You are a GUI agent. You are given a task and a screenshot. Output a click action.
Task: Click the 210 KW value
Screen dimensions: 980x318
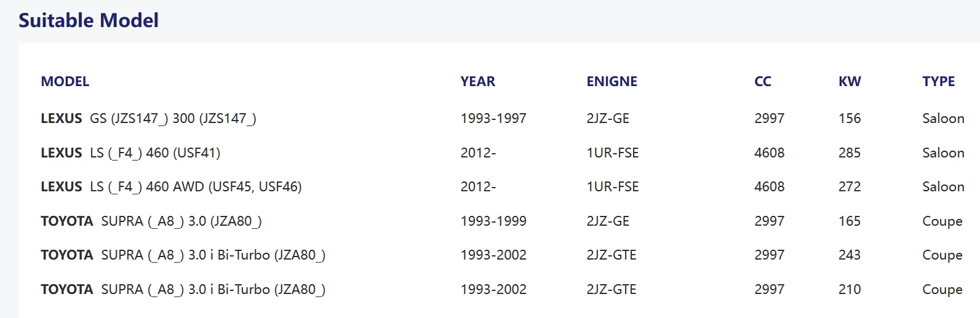(x=849, y=290)
